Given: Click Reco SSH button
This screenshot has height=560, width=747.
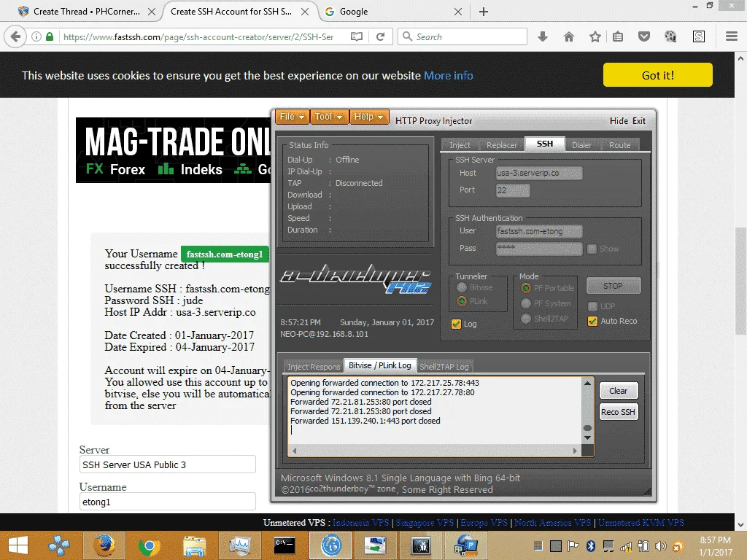Looking at the screenshot, I should 619,412.
